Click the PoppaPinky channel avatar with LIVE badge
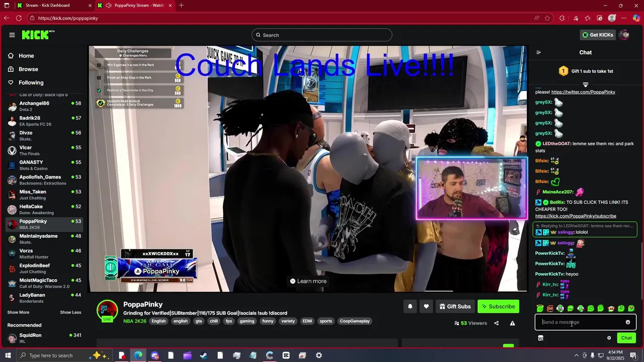The height and width of the screenshot is (362, 644). pos(107,311)
